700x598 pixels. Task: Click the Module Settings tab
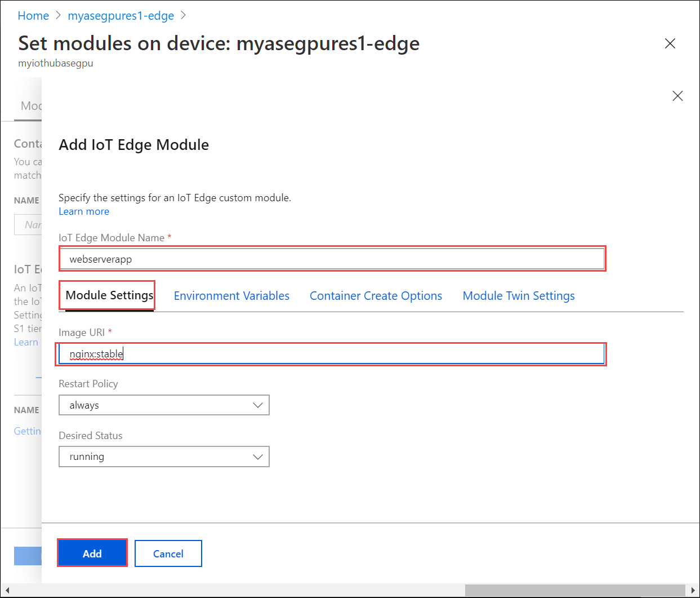coord(107,295)
